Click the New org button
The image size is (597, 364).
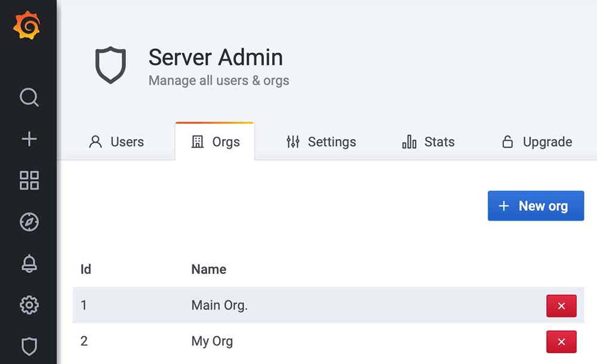click(x=536, y=206)
